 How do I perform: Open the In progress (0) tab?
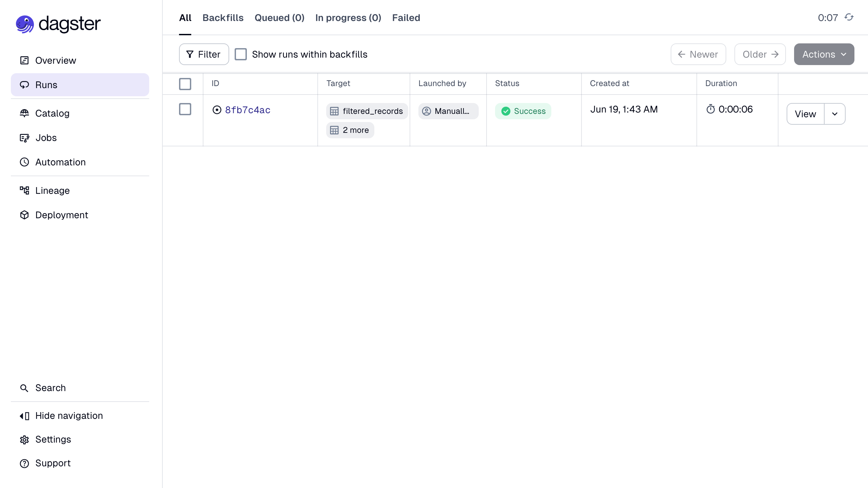coord(348,18)
